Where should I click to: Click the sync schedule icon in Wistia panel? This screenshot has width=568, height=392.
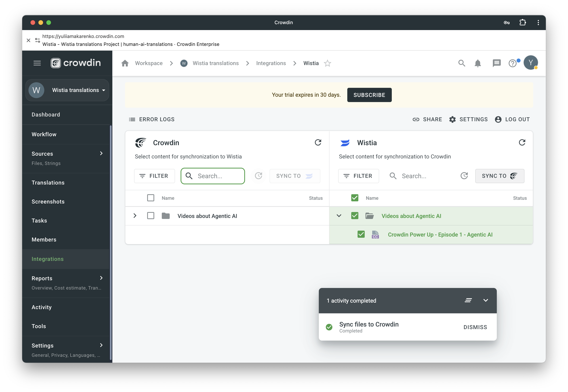pyautogui.click(x=464, y=176)
